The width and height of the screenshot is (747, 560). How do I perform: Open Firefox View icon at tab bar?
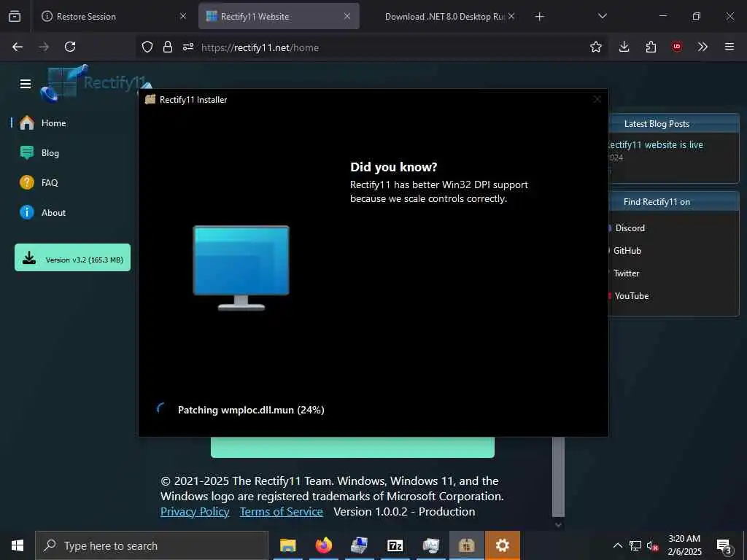15,16
